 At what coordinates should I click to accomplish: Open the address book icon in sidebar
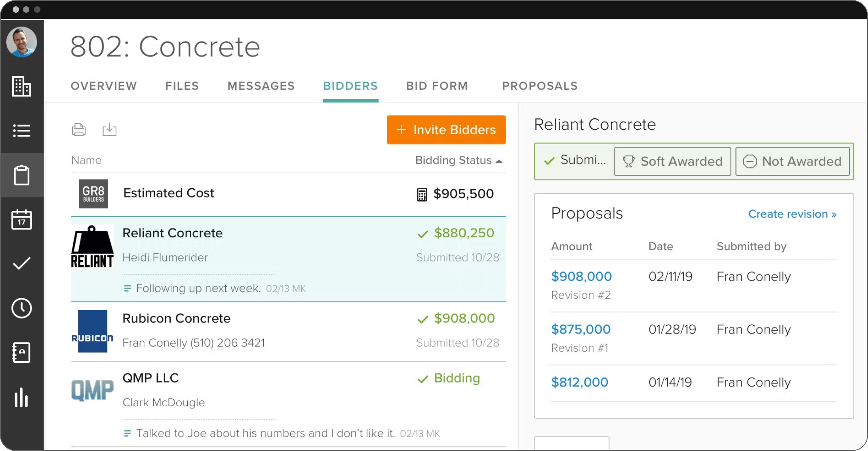point(21,352)
